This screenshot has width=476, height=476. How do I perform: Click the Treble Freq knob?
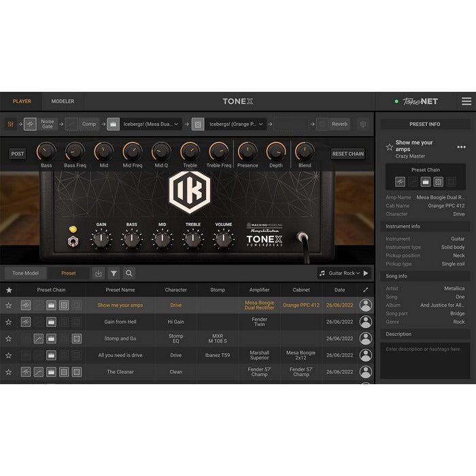[x=218, y=152]
